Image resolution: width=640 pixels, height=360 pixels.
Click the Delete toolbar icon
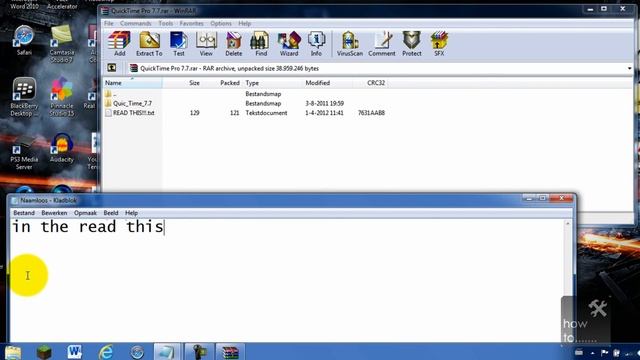233,44
